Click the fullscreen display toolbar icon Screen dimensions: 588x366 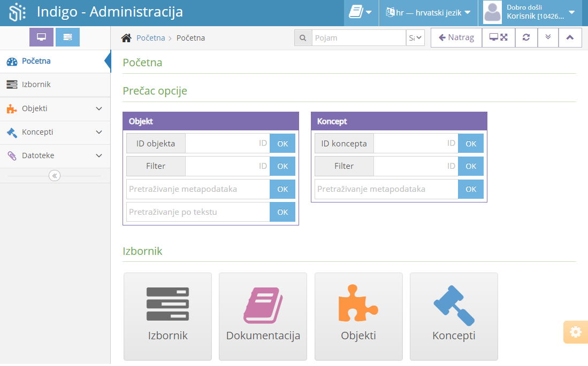498,37
